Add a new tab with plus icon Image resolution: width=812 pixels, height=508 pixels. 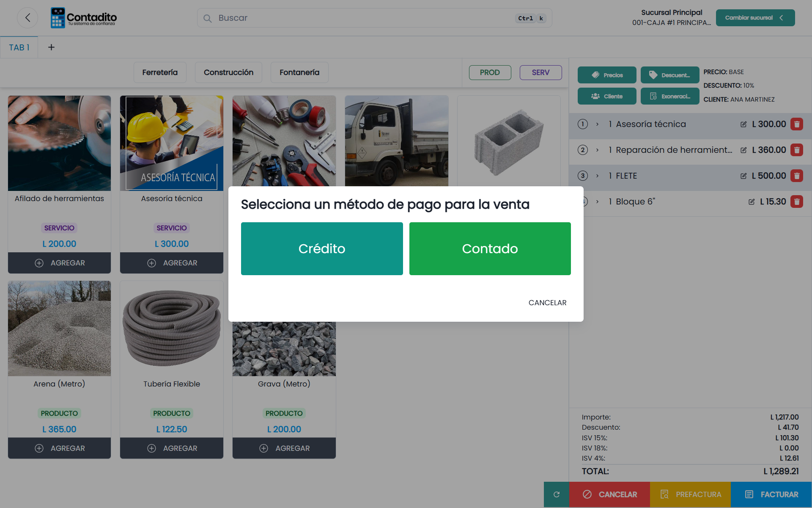(51, 47)
